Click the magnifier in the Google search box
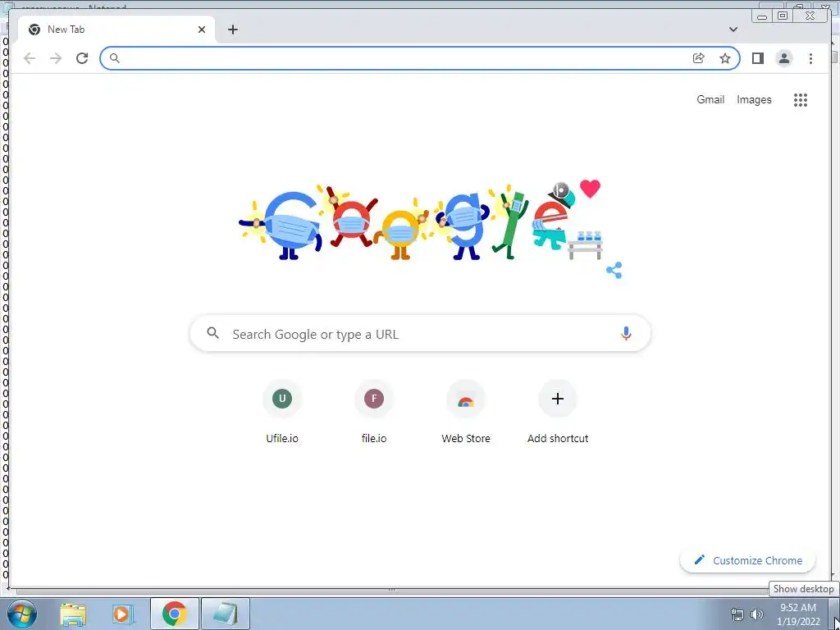This screenshot has height=630, width=840. [212, 333]
